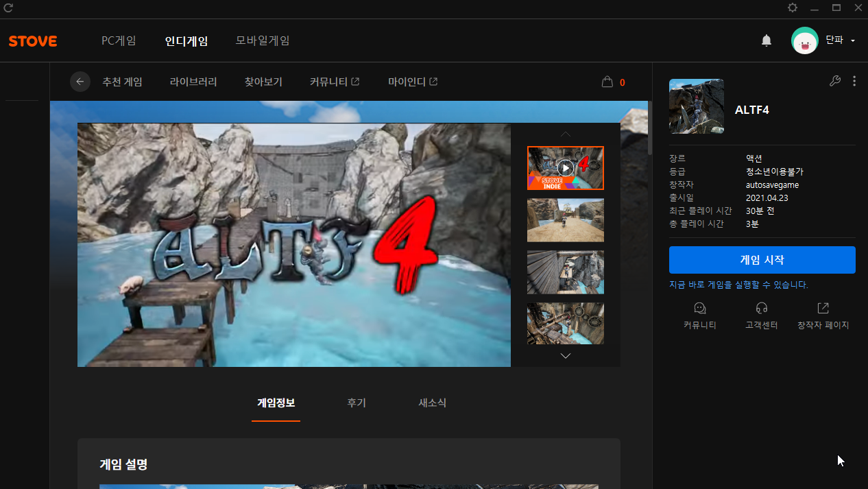Click the STOVE logo

(x=33, y=41)
